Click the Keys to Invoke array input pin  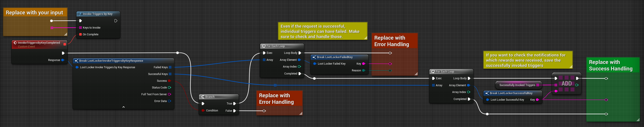(81, 28)
